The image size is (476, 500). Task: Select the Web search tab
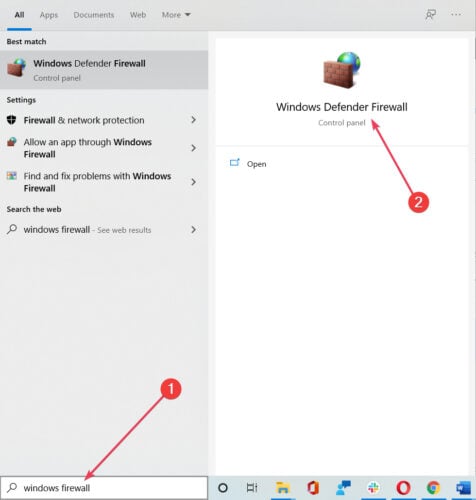[x=138, y=15]
